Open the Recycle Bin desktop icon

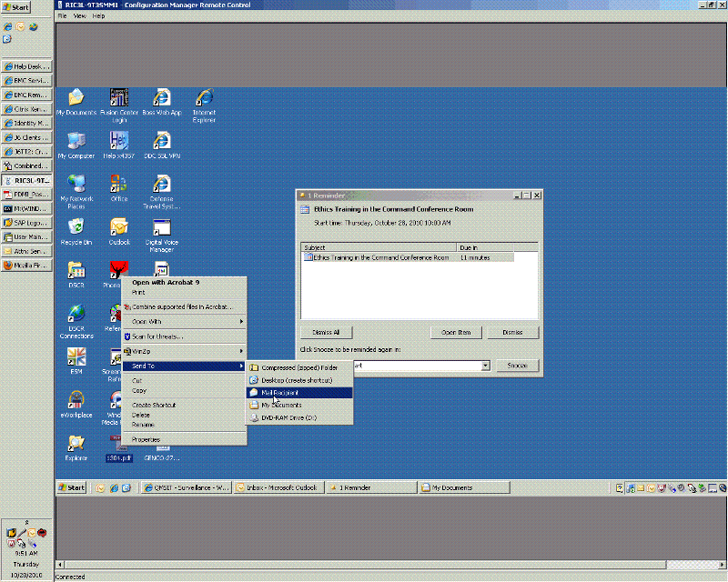(76, 226)
